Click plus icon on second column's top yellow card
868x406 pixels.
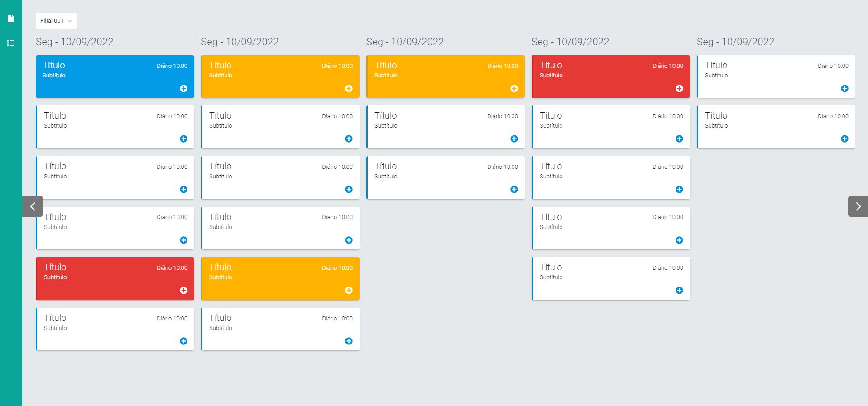pyautogui.click(x=349, y=89)
